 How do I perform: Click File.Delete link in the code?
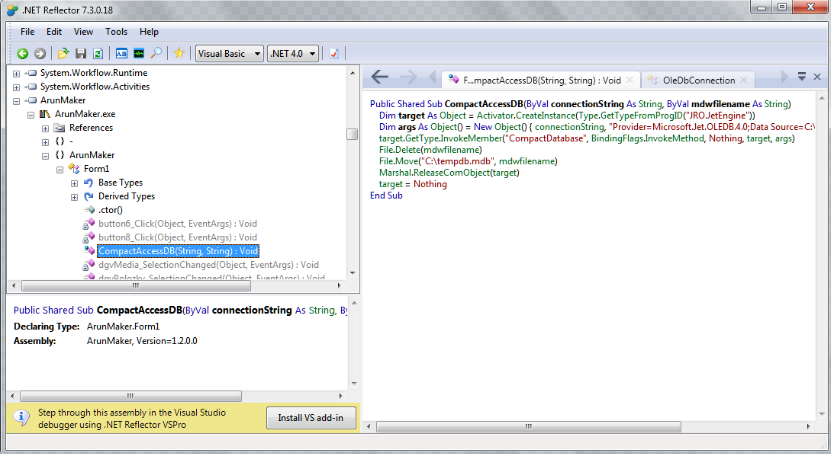click(x=400, y=150)
